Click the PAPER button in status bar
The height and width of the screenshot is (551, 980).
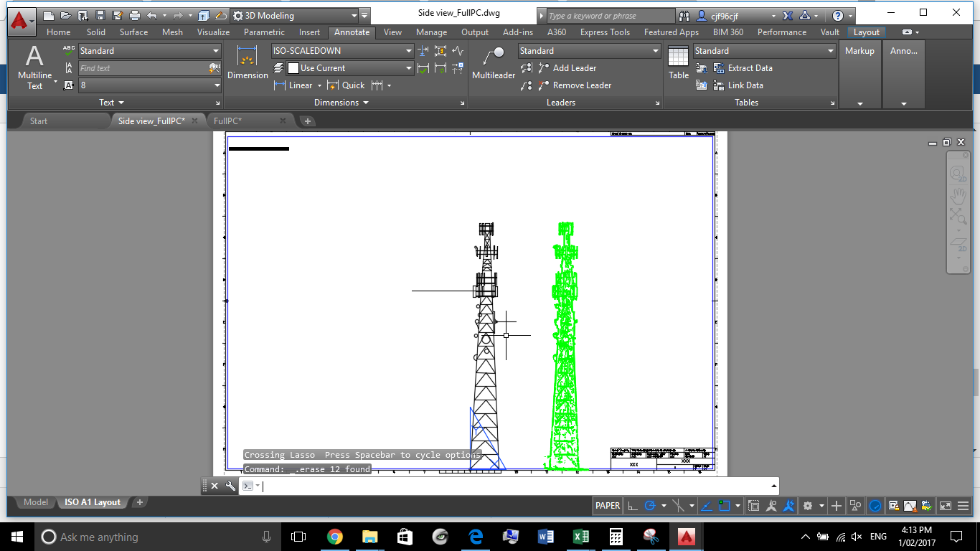coord(607,506)
